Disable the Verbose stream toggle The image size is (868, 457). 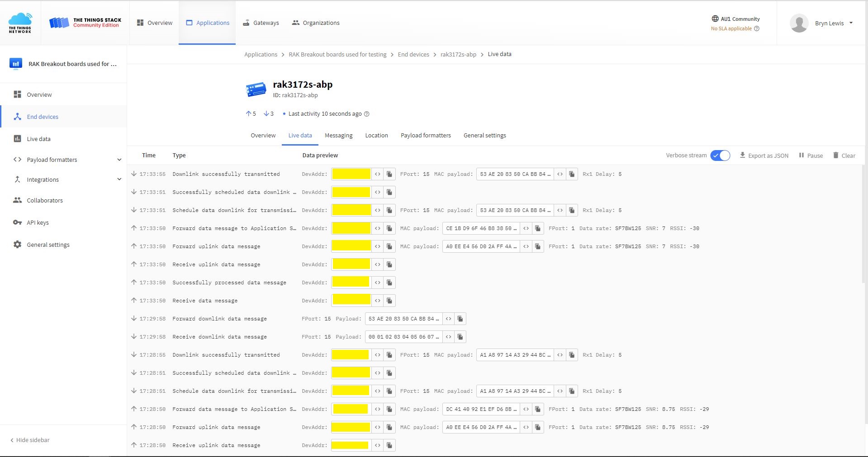point(720,155)
